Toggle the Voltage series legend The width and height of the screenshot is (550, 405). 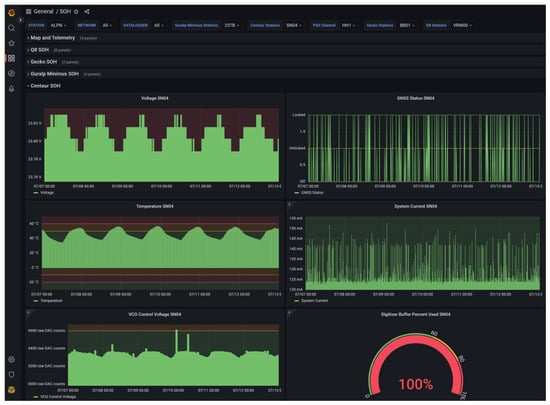click(x=47, y=193)
